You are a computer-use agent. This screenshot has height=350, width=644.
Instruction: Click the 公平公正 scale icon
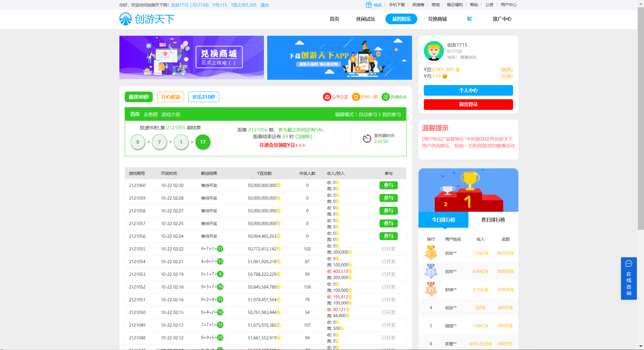pos(327,97)
